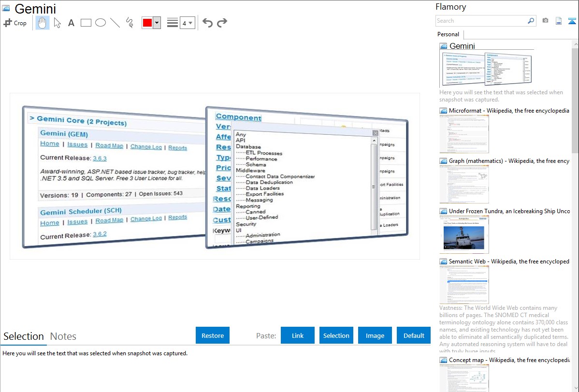The image size is (579, 392).
Task: Open the Microformat Wikipedia snapshot thumbnail
Action: [x=464, y=134]
